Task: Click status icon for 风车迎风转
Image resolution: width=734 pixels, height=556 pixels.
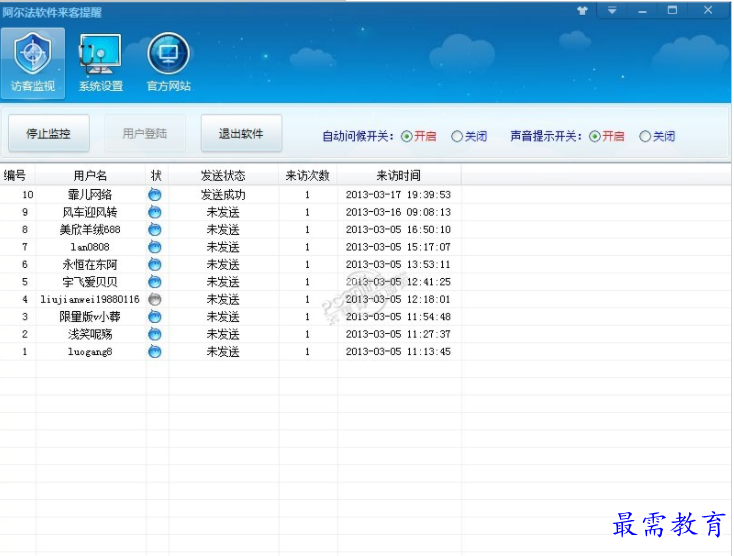Action: point(155,212)
